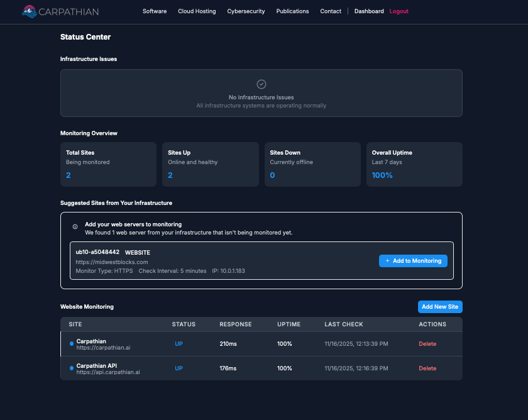Open the Cybersecurity page
The image size is (528, 420).
(x=246, y=11)
